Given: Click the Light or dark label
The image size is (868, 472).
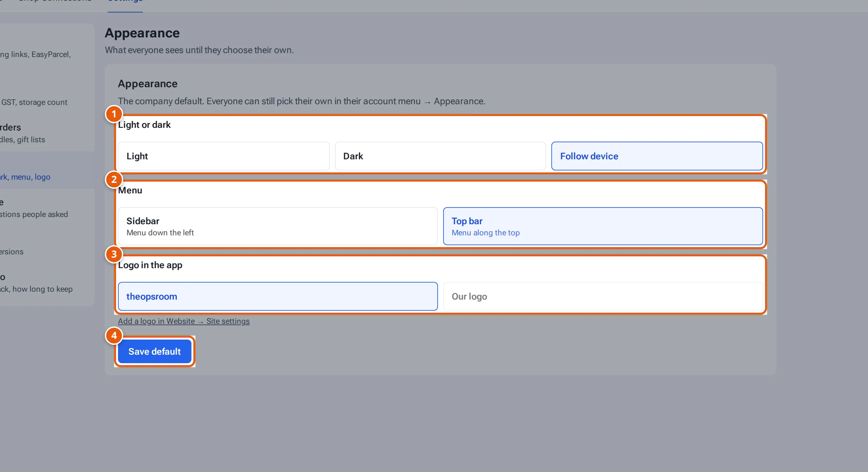Looking at the screenshot, I should (x=144, y=125).
